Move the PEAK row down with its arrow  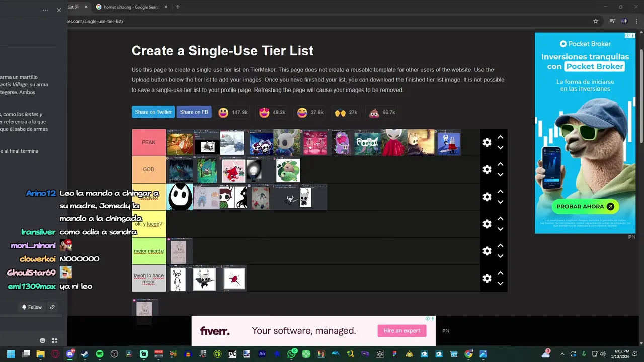500,148
